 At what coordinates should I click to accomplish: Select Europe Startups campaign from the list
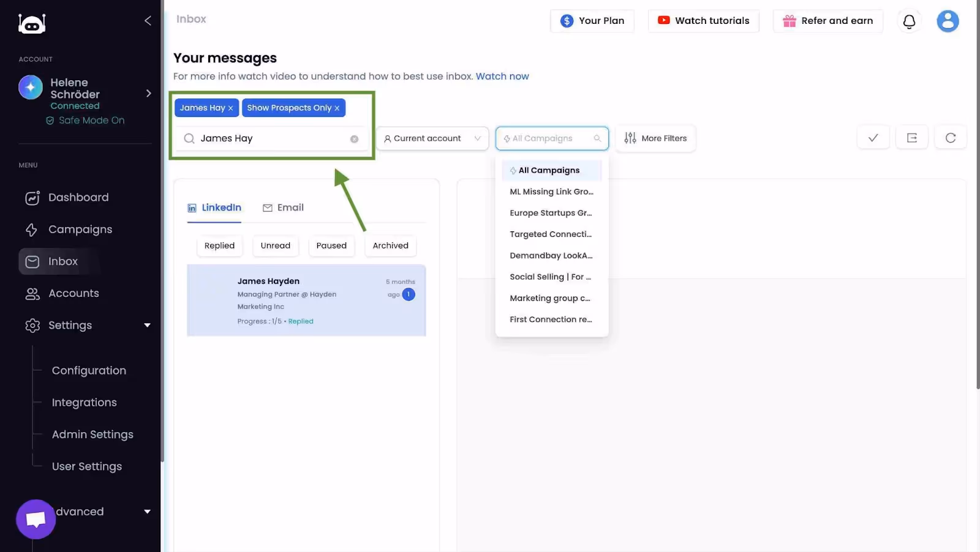tap(551, 212)
